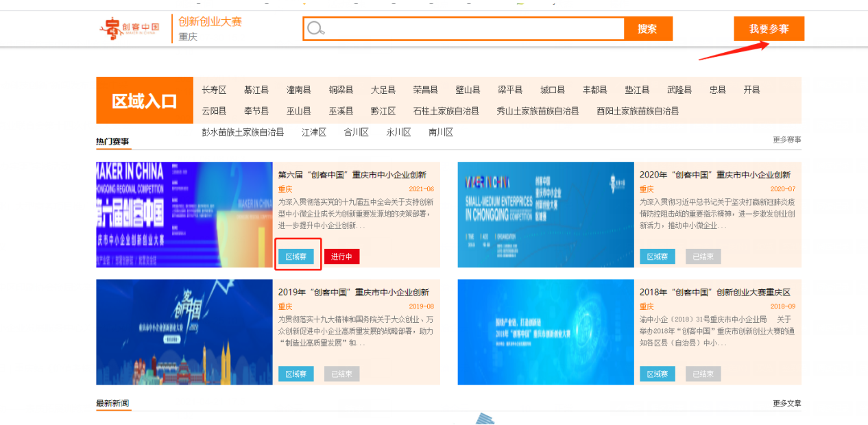Viewport: 868px width, 425px height.
Task: Select 巫山县 region
Action: pyautogui.click(x=299, y=111)
